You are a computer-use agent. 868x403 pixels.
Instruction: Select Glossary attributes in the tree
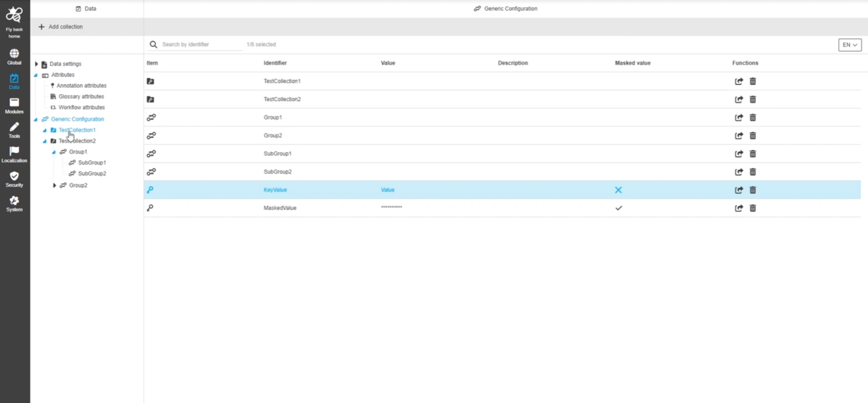(81, 97)
